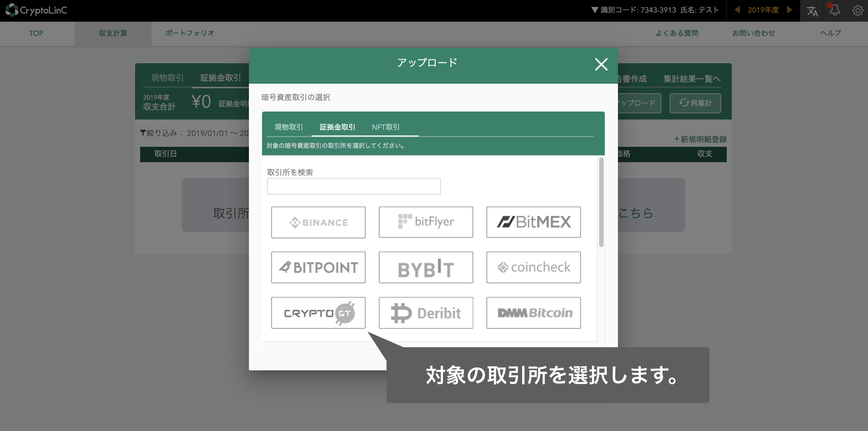Click the 絞り込み filter icon
The image size is (868, 431).
143,133
